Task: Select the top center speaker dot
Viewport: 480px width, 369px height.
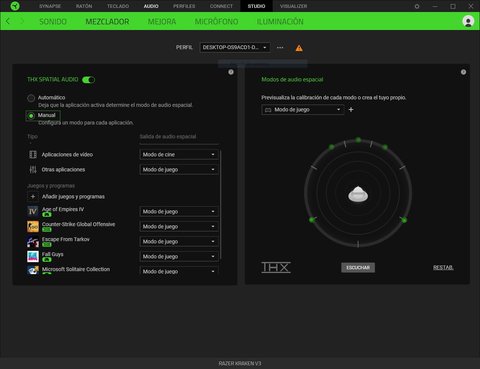Action: tap(358, 140)
